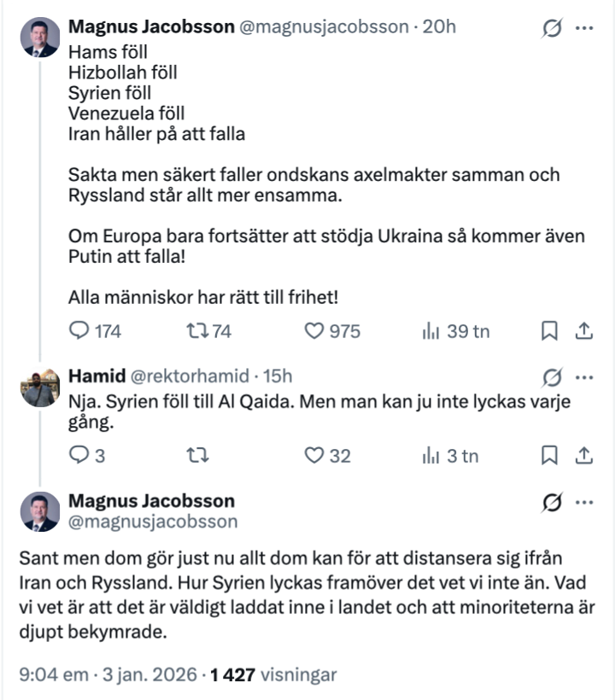
Task: Open @magnusjacobsson handle in main reply
Action: coord(152,521)
